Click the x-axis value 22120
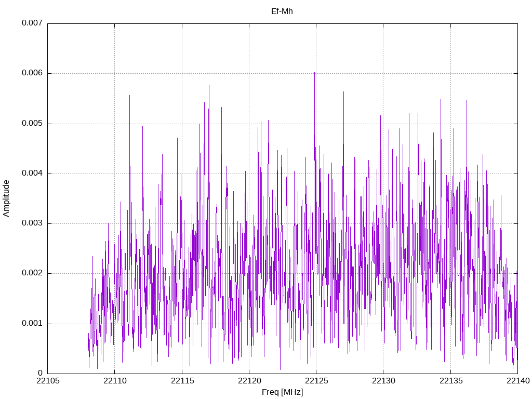The image size is (532, 399). coord(249,381)
